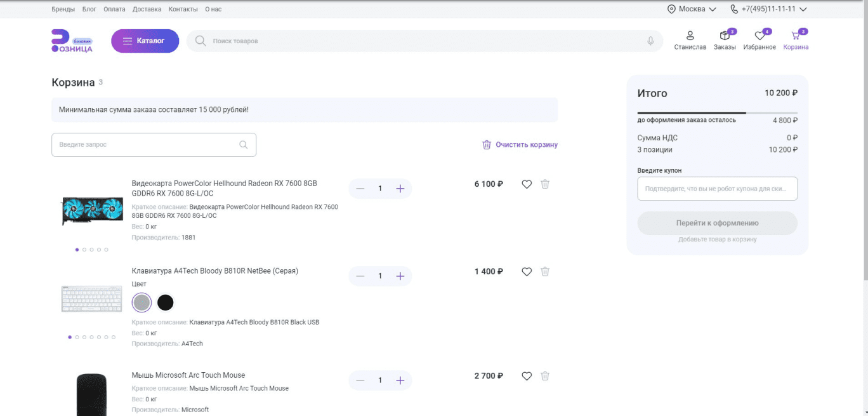The width and height of the screenshot is (868, 416).
Task: Delete Клавиатура A4Tech with trash icon
Action: click(545, 272)
